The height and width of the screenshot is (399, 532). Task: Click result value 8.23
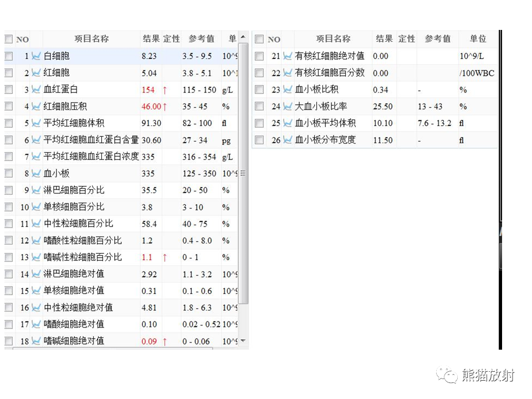click(x=149, y=56)
